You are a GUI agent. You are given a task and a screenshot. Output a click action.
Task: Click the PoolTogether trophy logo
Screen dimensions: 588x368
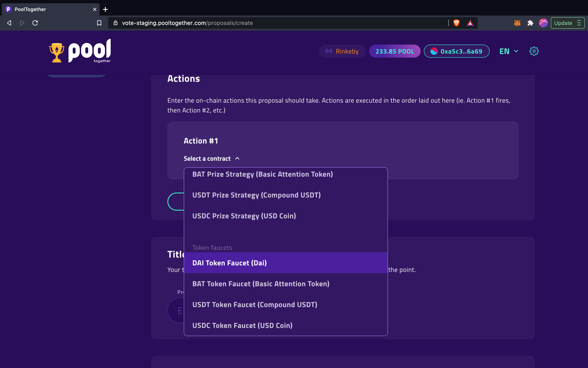[80, 51]
